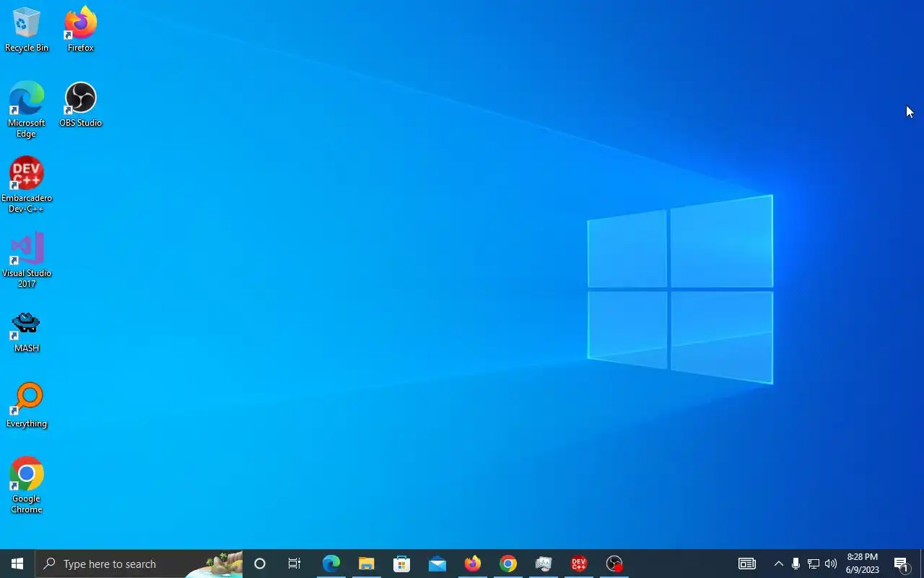Switch to Google Chrome on the taskbar
Image resolution: width=924 pixels, height=578 pixels.
(x=508, y=564)
